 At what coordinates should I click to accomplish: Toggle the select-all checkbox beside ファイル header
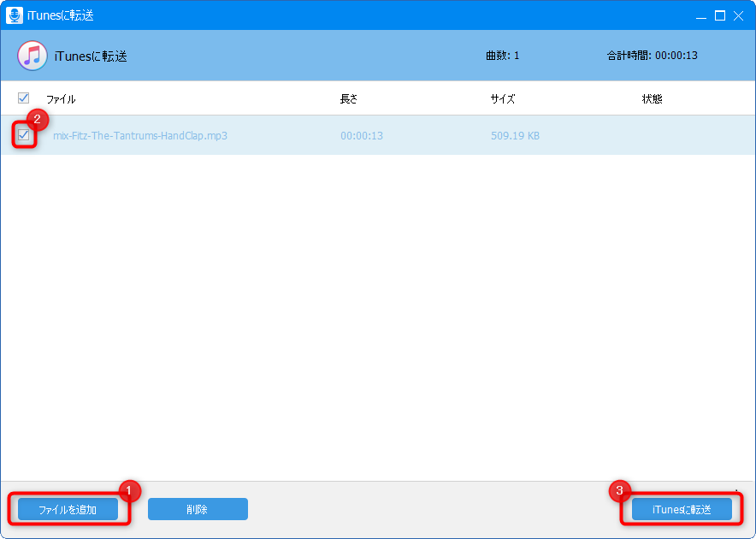[x=23, y=98]
